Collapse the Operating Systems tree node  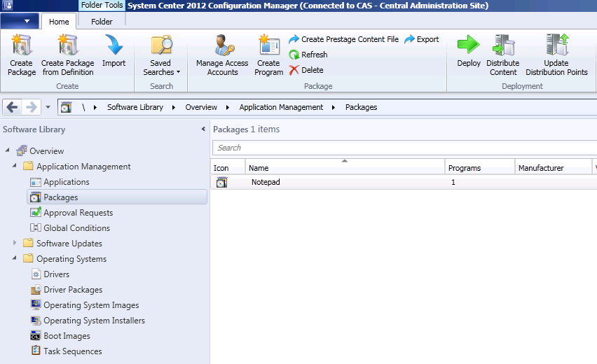pyautogui.click(x=15, y=259)
